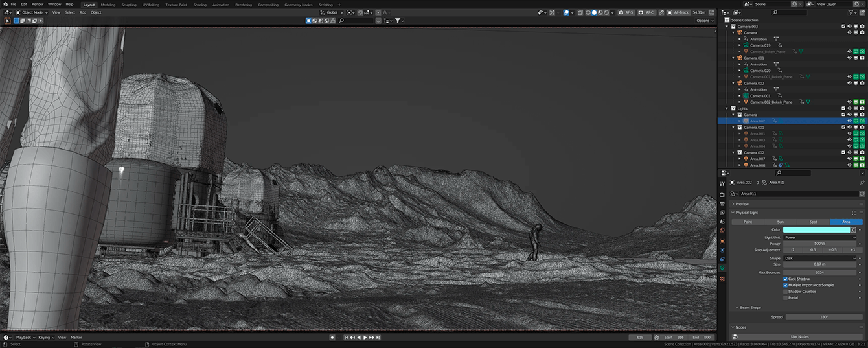868x348 pixels.
Task: Switch to the Shading workspace tab
Action: tap(200, 5)
